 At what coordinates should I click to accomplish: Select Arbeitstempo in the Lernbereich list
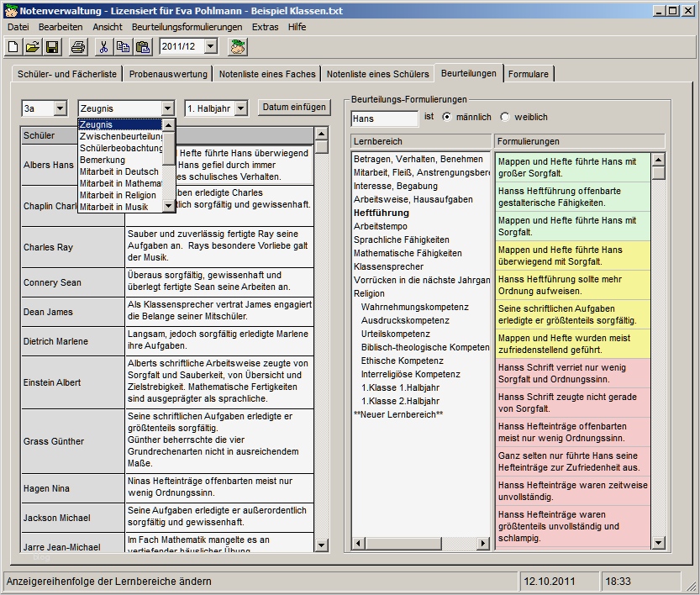click(382, 226)
